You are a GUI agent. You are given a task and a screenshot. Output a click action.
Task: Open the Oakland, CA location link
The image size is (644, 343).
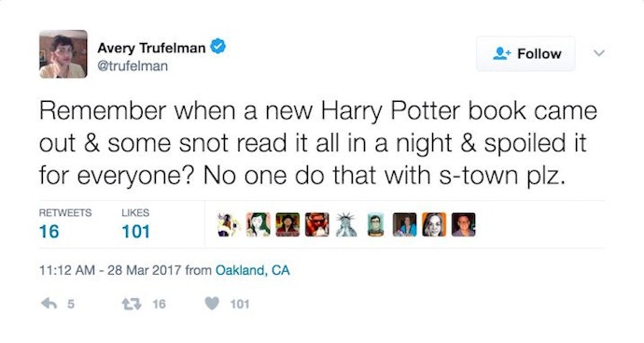(x=253, y=270)
